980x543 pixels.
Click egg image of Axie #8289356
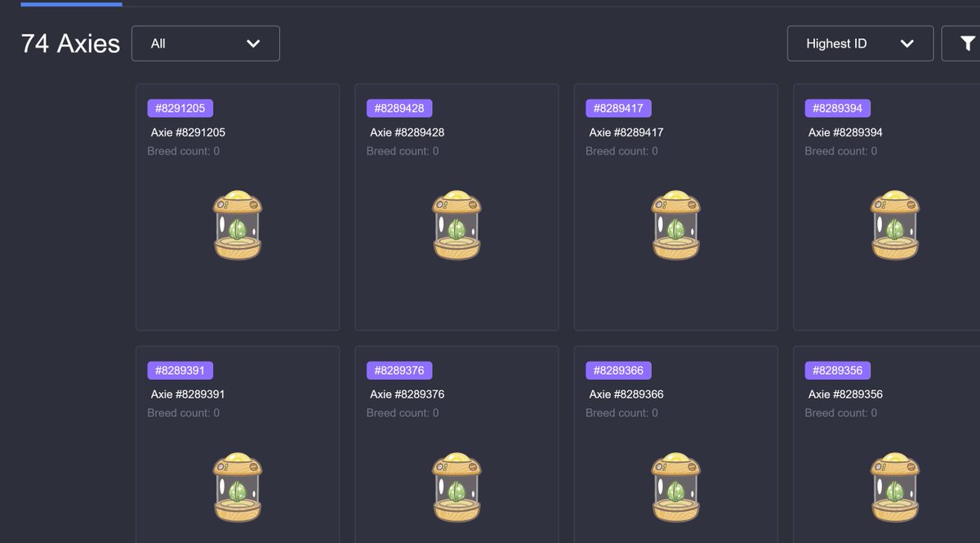(x=895, y=487)
